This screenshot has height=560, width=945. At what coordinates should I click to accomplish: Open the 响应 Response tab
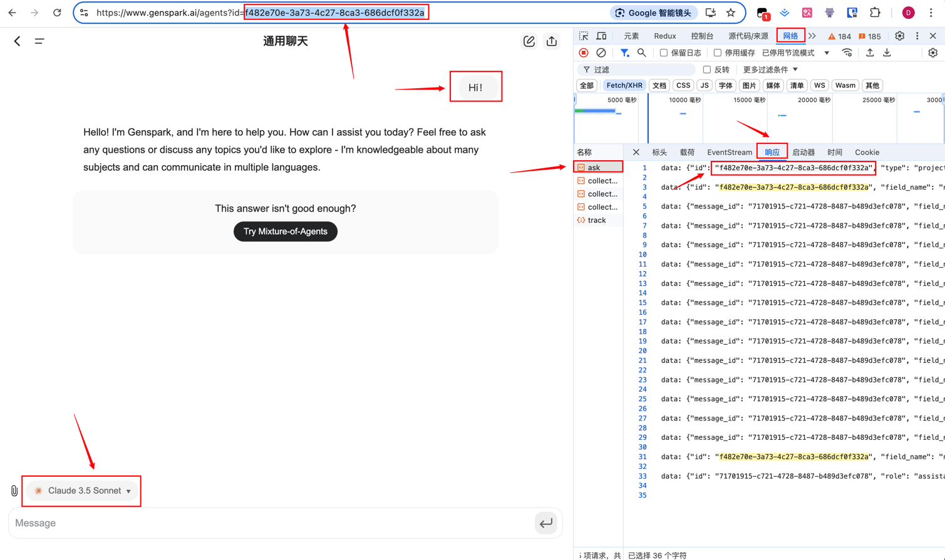click(772, 153)
